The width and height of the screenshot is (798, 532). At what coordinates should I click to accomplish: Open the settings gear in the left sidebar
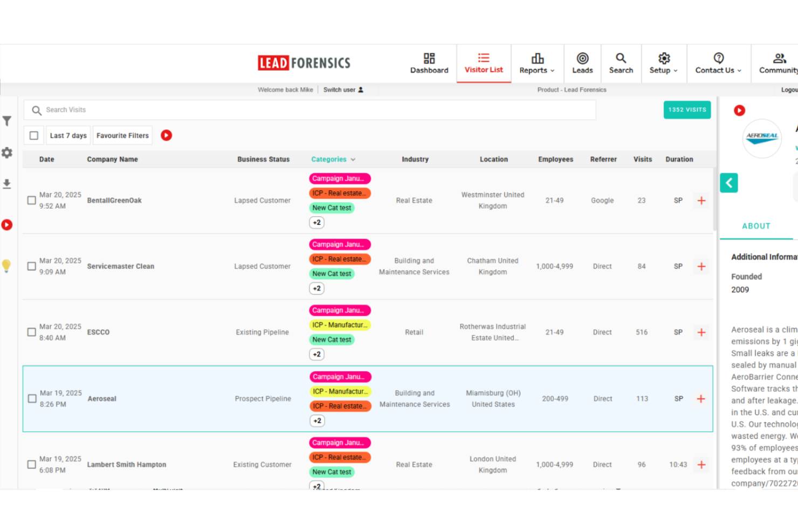tap(7, 153)
